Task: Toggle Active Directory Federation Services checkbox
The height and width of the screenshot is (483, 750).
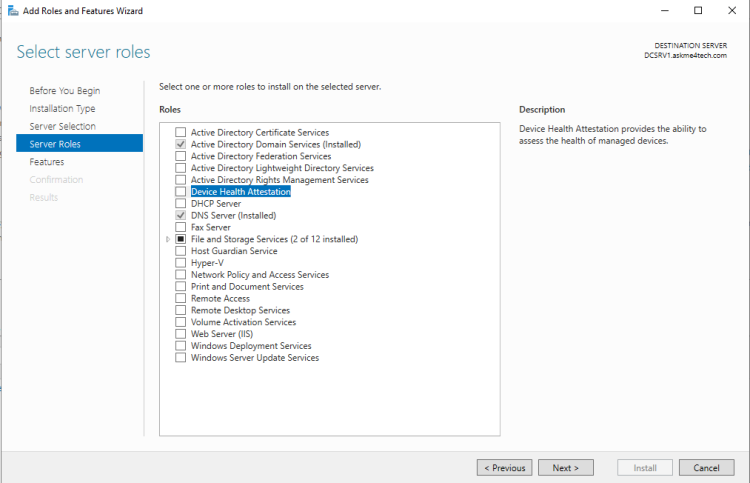Action: (180, 156)
